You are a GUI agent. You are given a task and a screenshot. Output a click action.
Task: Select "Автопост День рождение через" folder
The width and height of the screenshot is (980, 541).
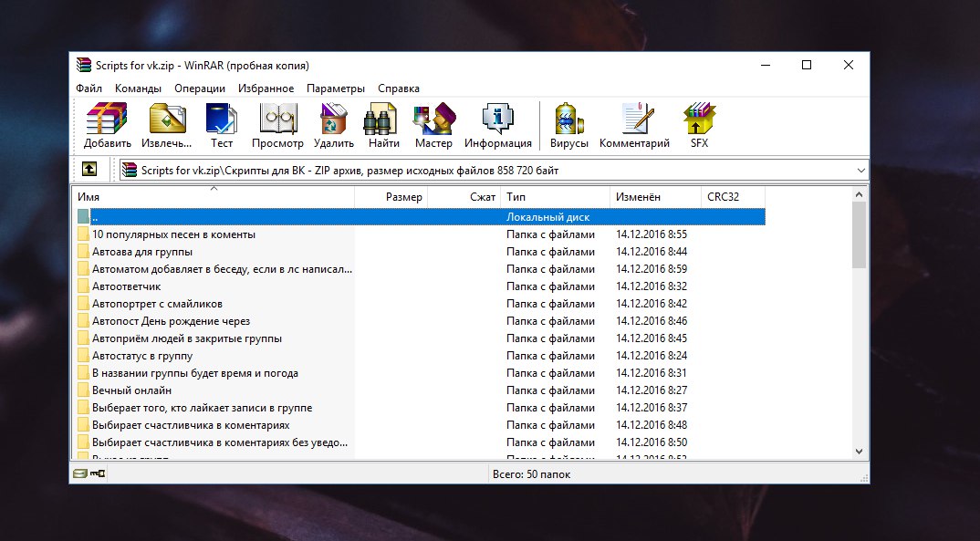(172, 321)
